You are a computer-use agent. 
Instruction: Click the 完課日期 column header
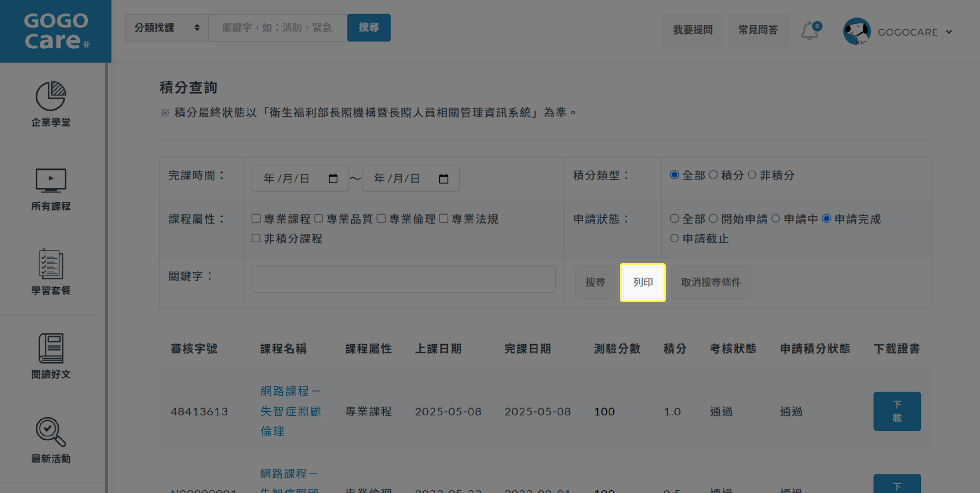(528, 348)
